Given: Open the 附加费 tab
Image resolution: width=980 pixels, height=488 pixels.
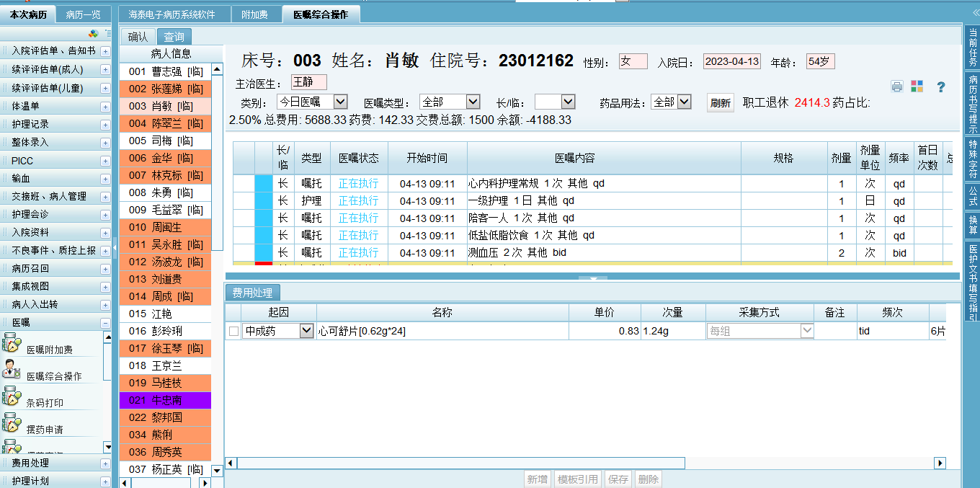Looking at the screenshot, I should click(255, 14).
